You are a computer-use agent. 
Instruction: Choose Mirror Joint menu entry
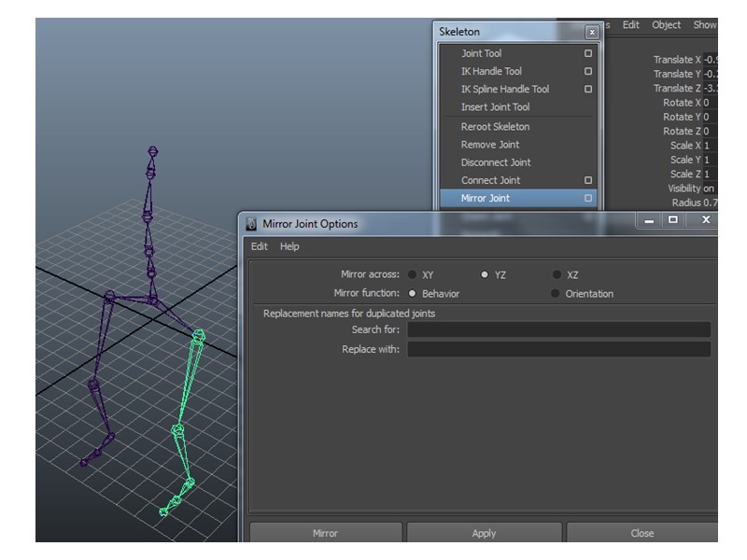click(518, 198)
